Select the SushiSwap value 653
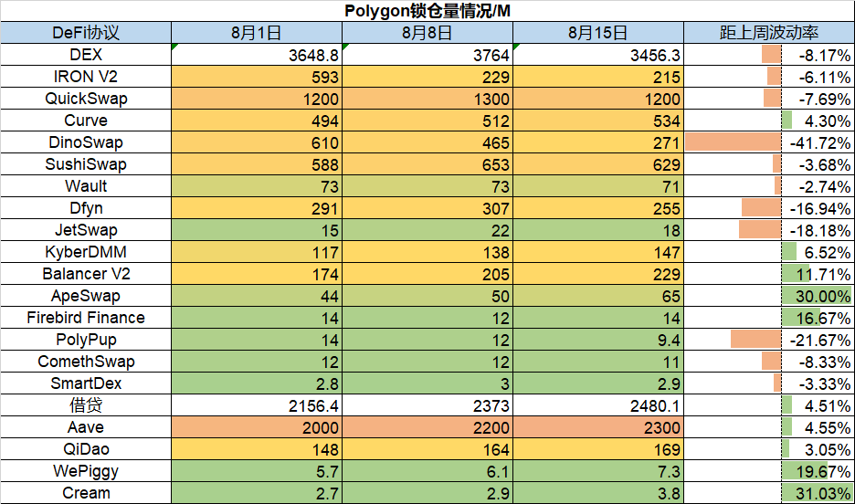The image size is (855, 504). click(496, 164)
